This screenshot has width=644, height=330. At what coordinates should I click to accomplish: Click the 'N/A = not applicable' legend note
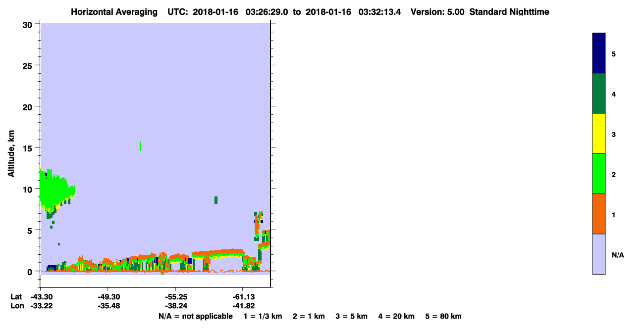[x=195, y=316]
